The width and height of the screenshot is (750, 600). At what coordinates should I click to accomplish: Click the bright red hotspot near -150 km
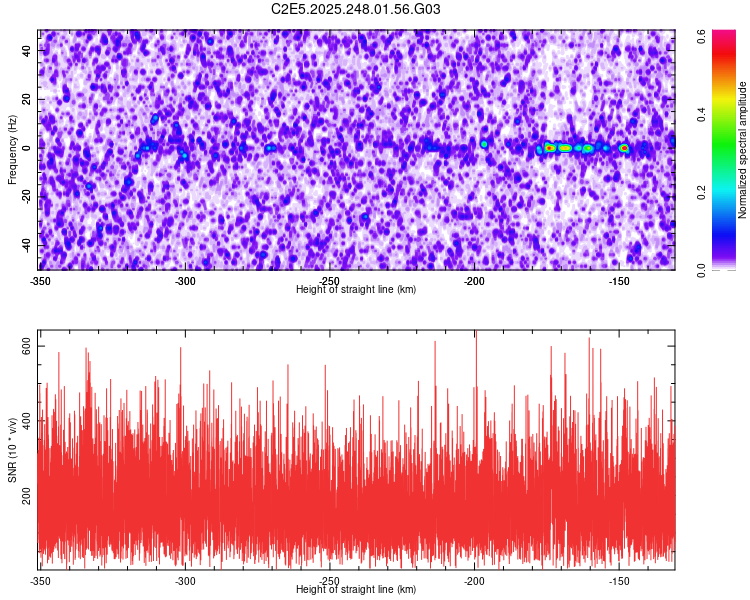[624, 148]
